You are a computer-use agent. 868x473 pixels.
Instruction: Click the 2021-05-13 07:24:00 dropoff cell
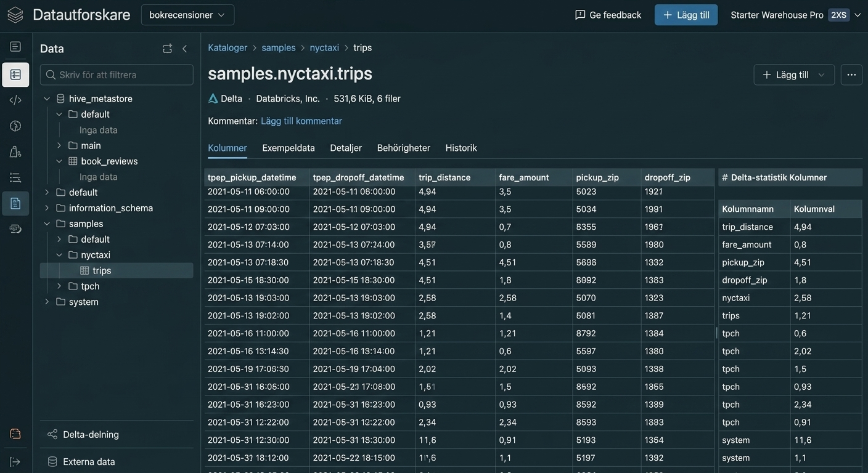362,245
